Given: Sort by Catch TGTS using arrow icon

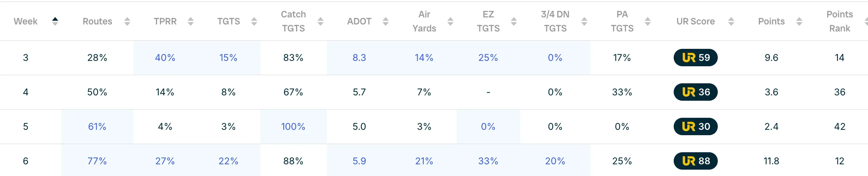Looking at the screenshot, I should (x=320, y=21).
